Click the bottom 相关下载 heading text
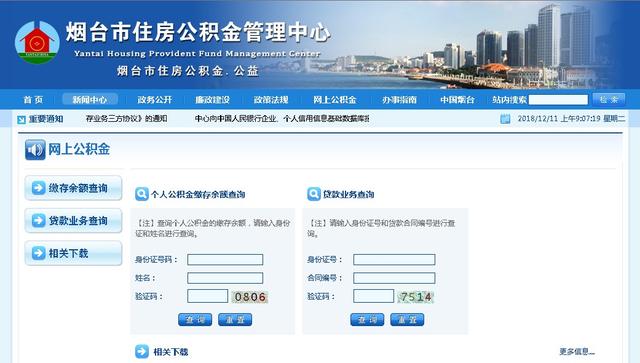The image size is (640, 363). coord(171,352)
